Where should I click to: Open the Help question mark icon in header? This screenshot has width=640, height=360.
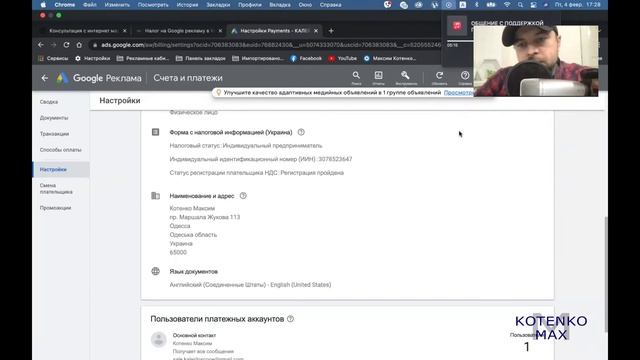[465, 76]
